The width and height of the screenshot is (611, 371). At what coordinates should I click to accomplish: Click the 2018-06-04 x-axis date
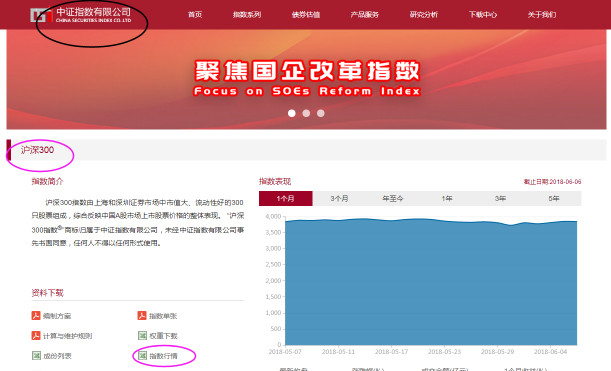pyautogui.click(x=550, y=352)
